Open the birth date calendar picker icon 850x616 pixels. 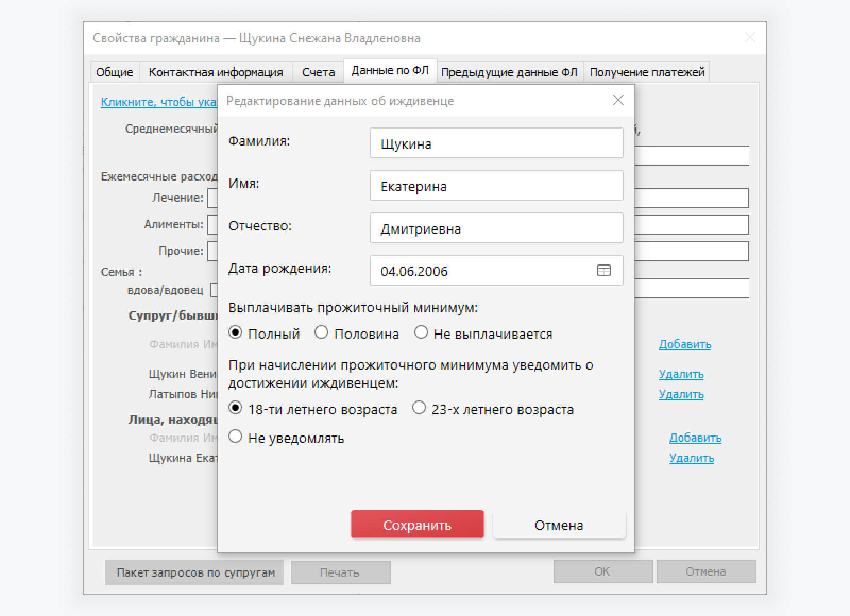(604, 270)
